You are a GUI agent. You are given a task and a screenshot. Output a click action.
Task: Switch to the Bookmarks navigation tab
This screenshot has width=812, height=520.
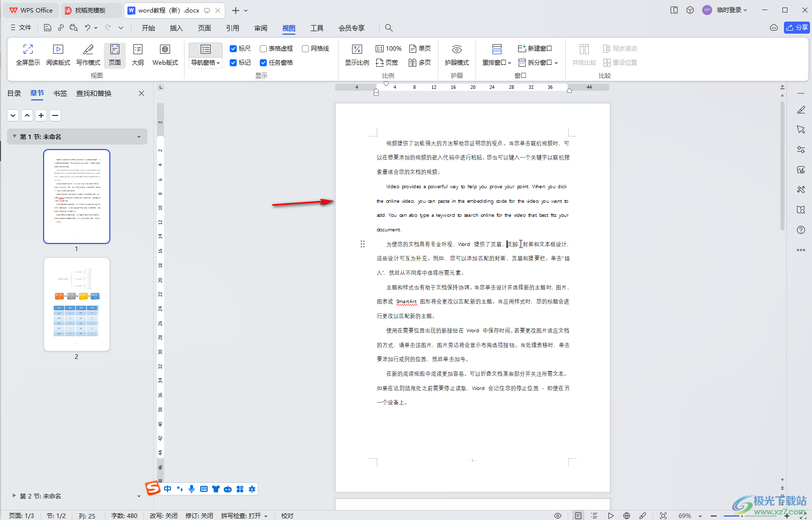(60, 93)
